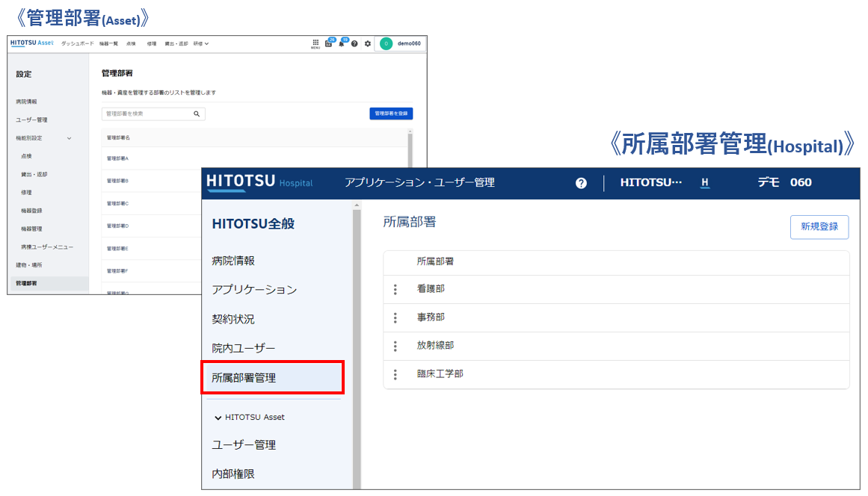
Task: Open the MENU grid icon in HITOTSU Asset
Action: click(x=316, y=43)
